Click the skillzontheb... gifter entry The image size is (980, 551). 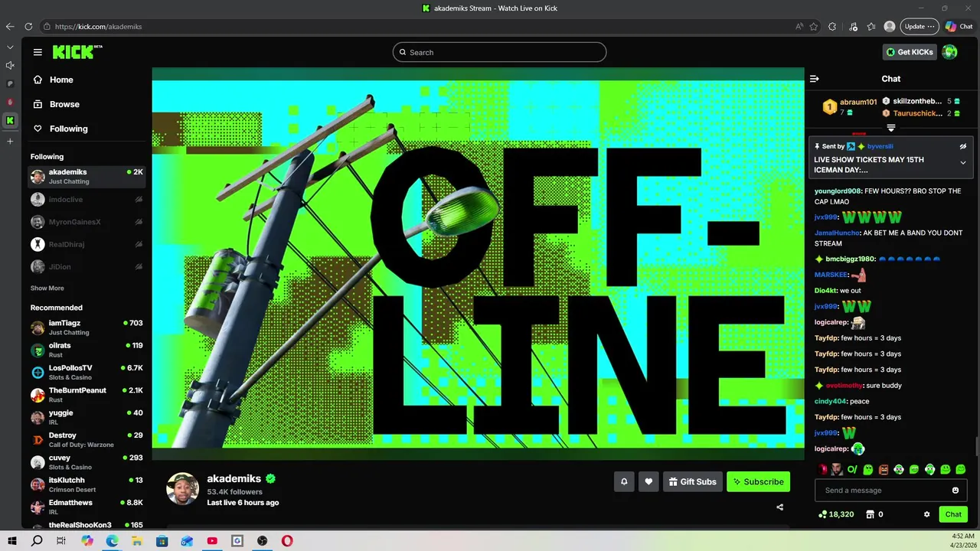pyautogui.click(x=921, y=101)
